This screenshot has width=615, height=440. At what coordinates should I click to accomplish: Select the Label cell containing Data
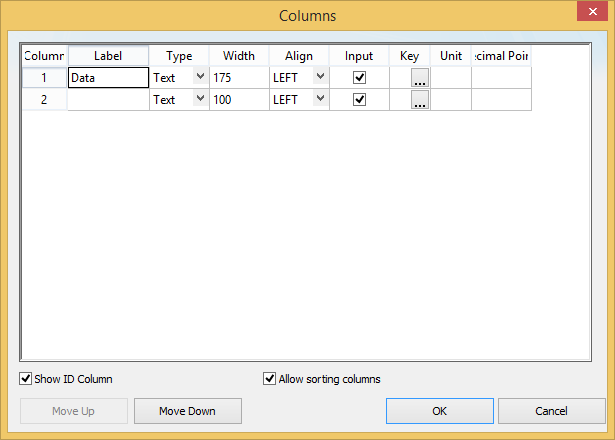(x=108, y=78)
